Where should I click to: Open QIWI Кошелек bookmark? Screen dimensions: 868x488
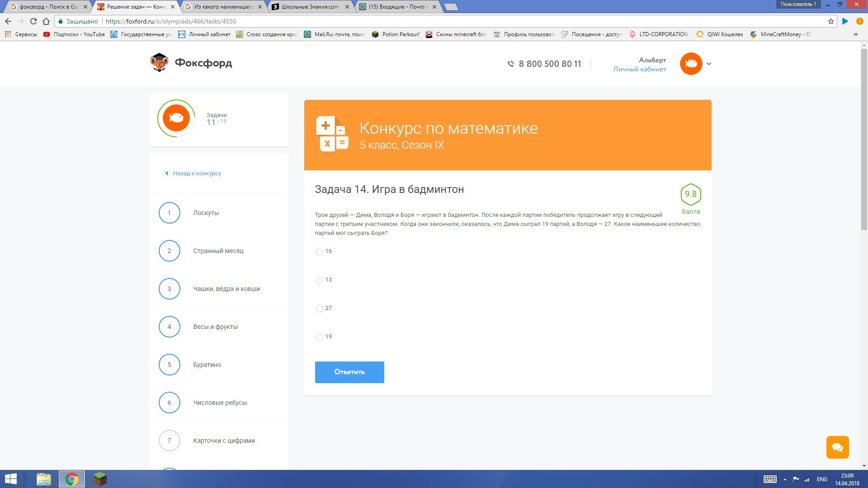click(720, 34)
